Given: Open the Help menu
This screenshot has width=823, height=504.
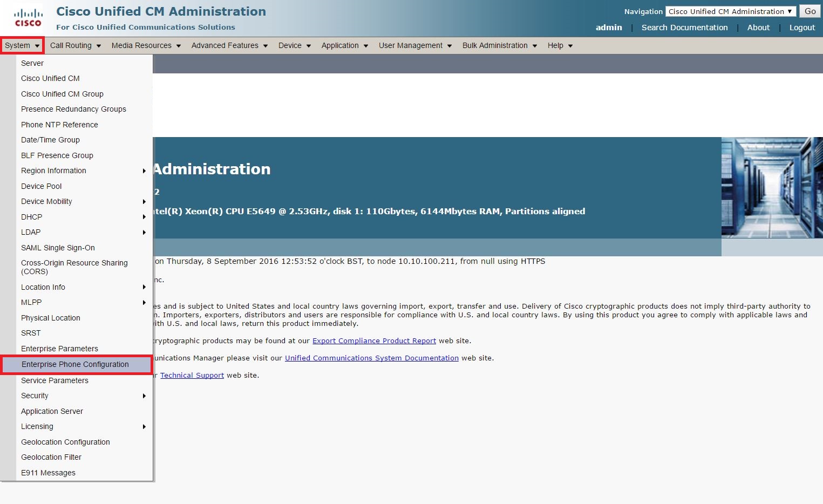Looking at the screenshot, I should tap(560, 45).
